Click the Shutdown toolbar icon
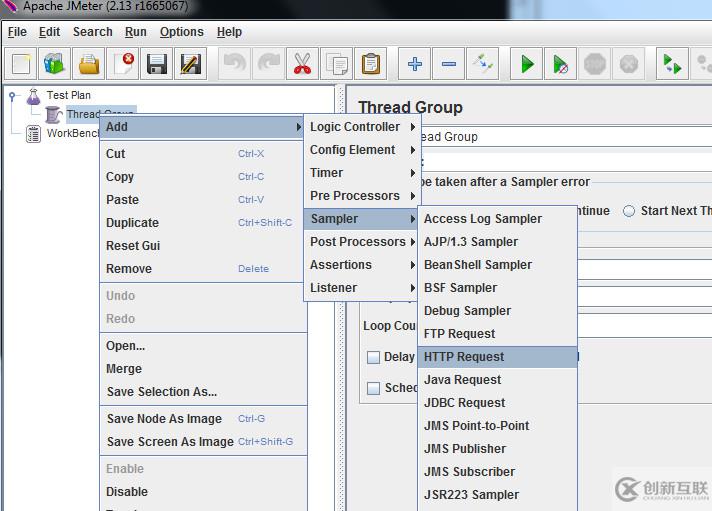 (x=629, y=64)
